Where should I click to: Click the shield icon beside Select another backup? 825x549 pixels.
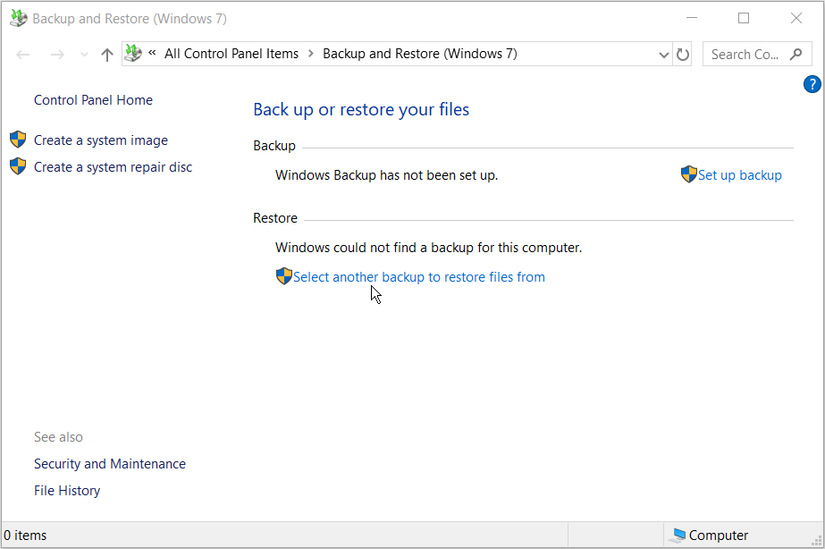(x=284, y=276)
